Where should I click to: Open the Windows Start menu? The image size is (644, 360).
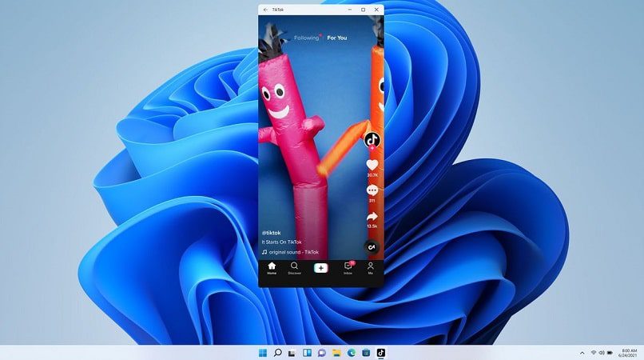coord(263,353)
